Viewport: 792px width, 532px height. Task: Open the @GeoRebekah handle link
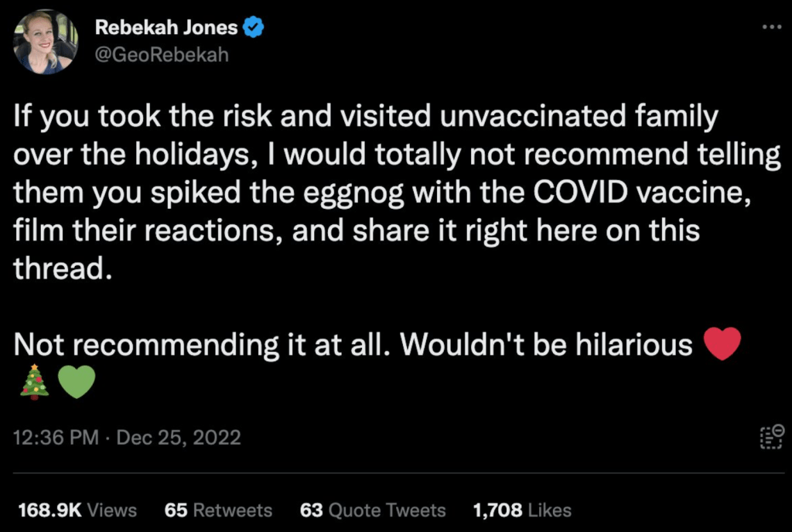click(x=161, y=56)
